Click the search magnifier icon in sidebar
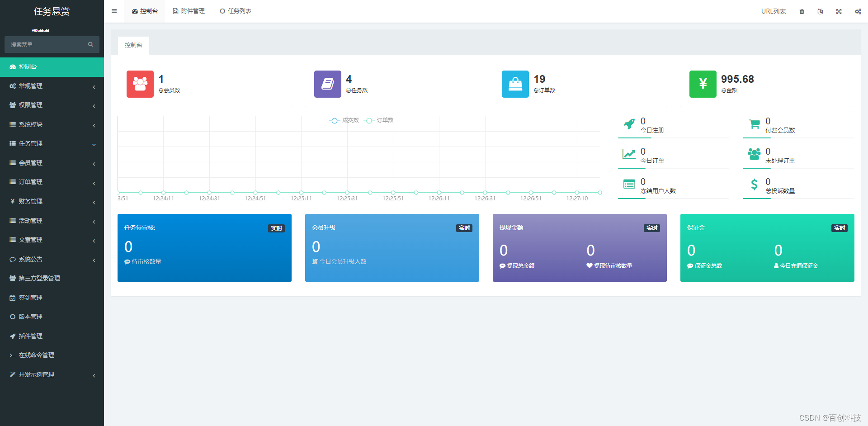The image size is (868, 426). click(90, 44)
